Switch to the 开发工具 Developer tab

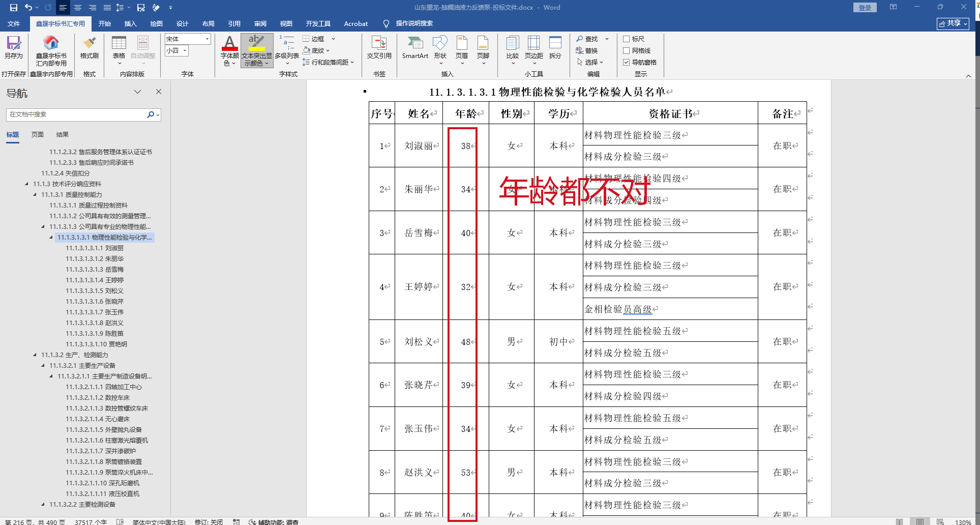(318, 23)
